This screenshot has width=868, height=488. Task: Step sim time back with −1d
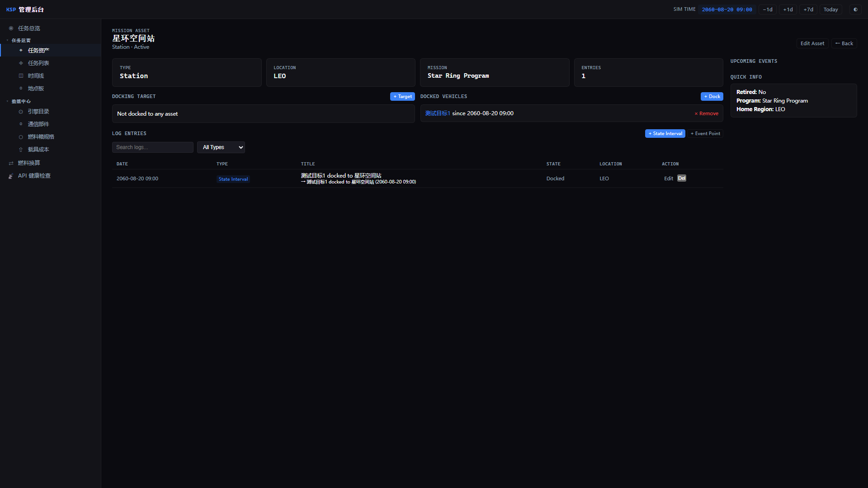pos(768,9)
